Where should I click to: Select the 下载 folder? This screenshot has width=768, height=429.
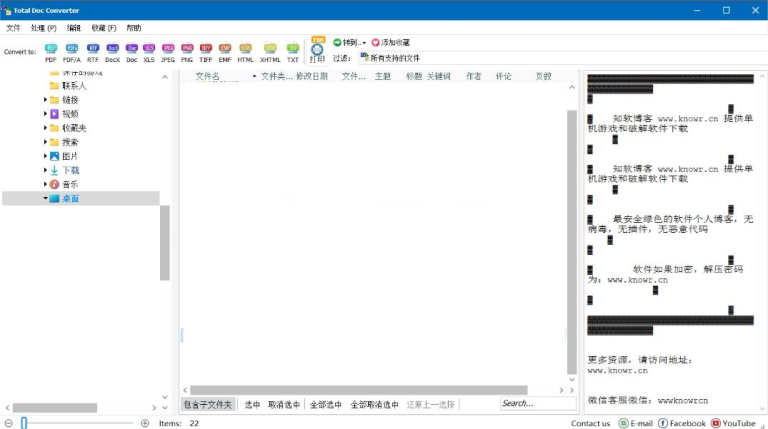pos(65,170)
